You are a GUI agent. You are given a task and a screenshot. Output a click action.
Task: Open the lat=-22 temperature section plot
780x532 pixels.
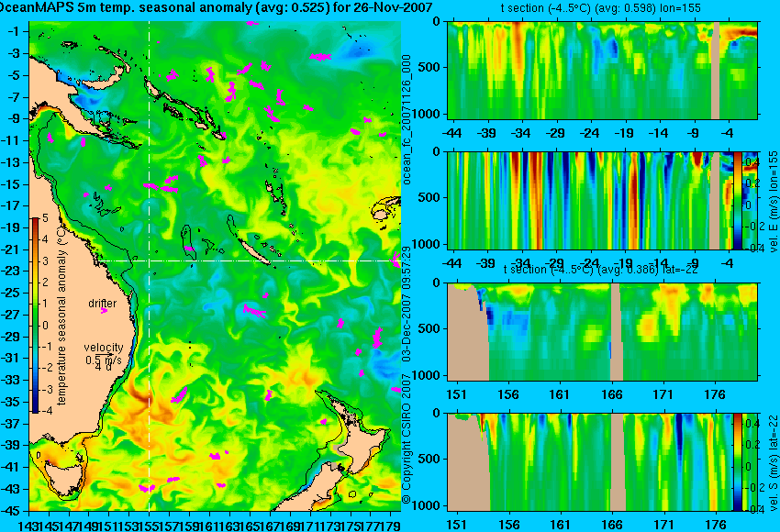coord(602,332)
